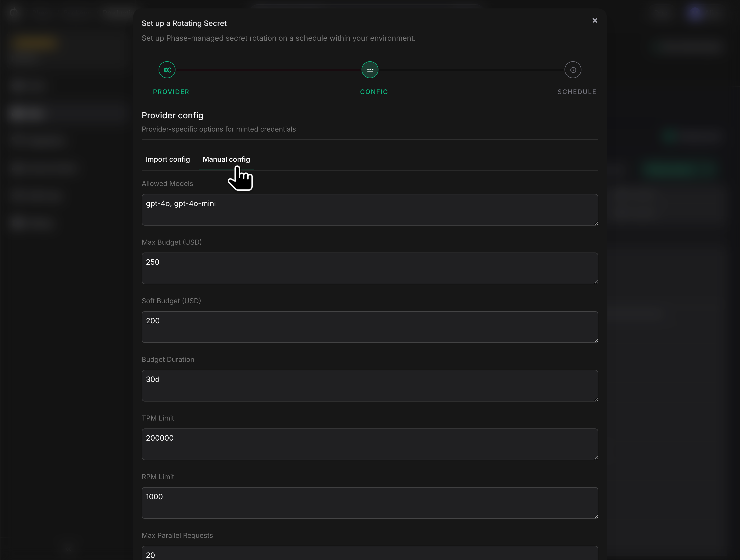Screen dimensions: 740x560
Task: Click the Max Budget field resize handle
Action: pos(596,282)
